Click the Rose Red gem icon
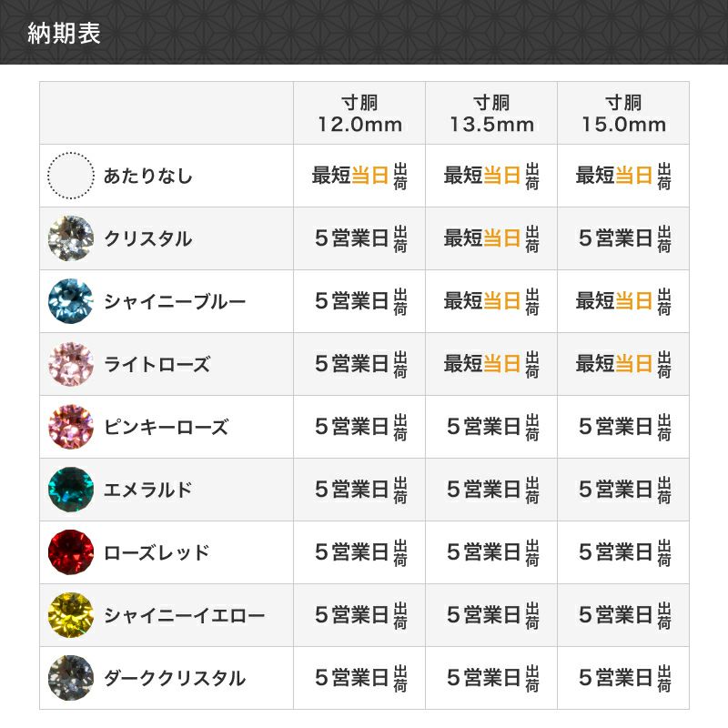 click(x=71, y=552)
